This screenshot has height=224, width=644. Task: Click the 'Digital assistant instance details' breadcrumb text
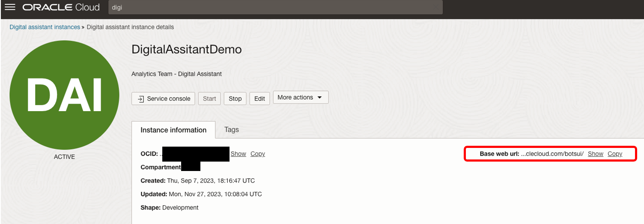point(130,27)
